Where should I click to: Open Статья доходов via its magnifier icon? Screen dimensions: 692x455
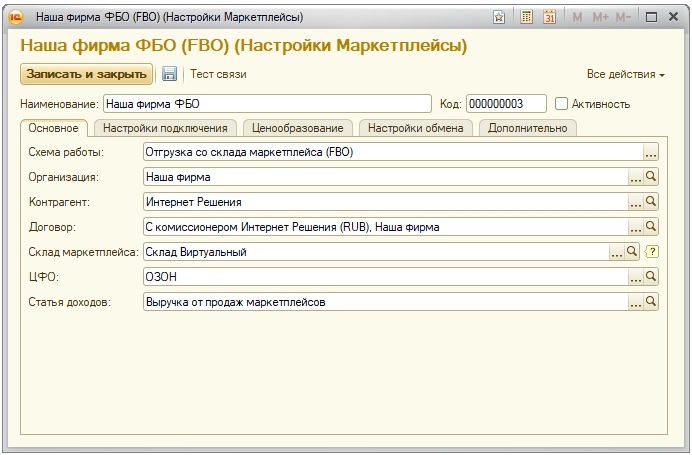pos(651,301)
